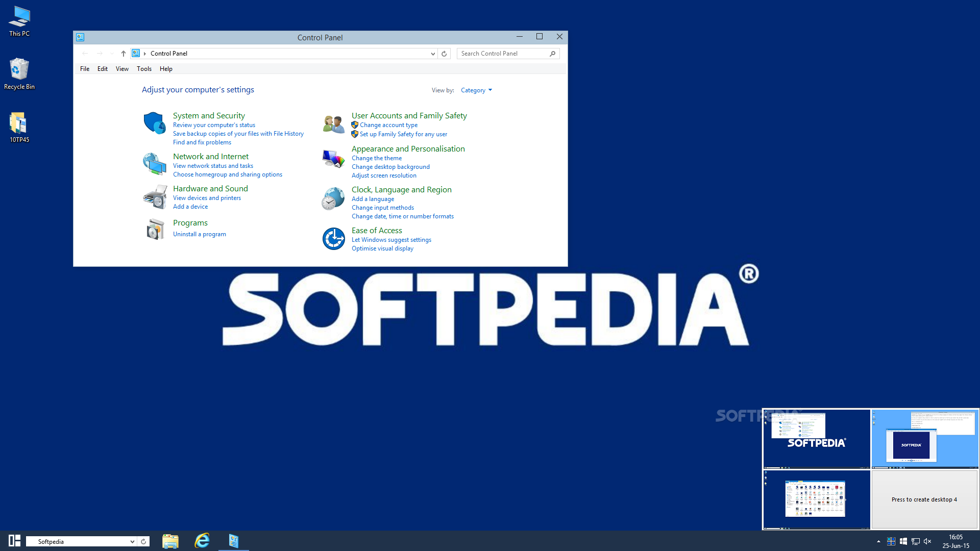Click Change input methods
This screenshot has width=980, height=551.
(383, 208)
